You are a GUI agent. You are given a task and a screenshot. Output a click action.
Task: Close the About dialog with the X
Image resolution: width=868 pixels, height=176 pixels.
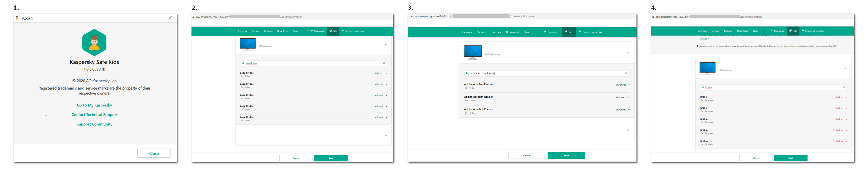(x=170, y=18)
